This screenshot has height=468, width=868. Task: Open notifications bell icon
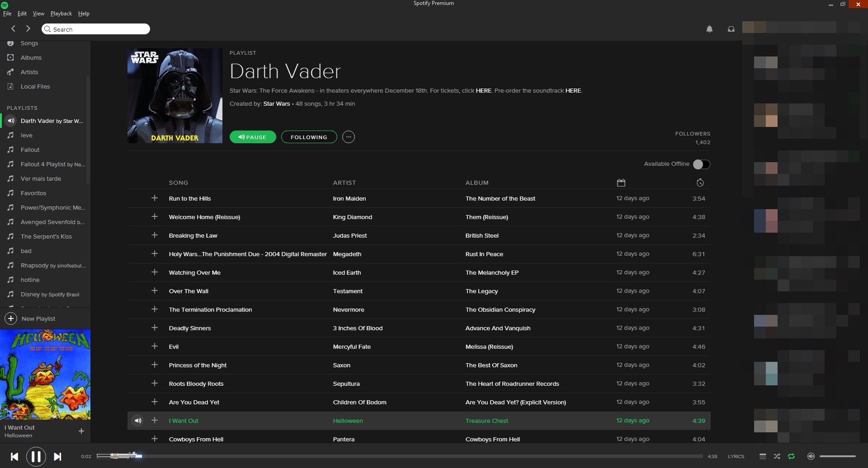709,29
